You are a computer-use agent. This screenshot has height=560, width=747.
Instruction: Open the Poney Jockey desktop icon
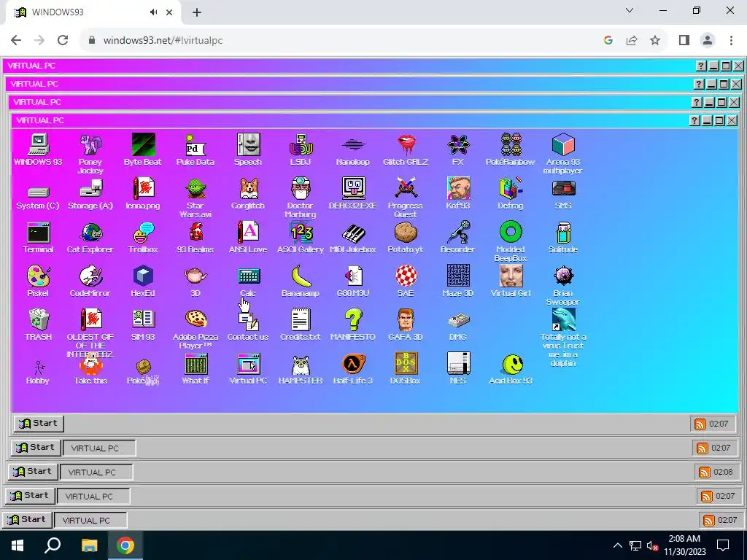pos(90,153)
